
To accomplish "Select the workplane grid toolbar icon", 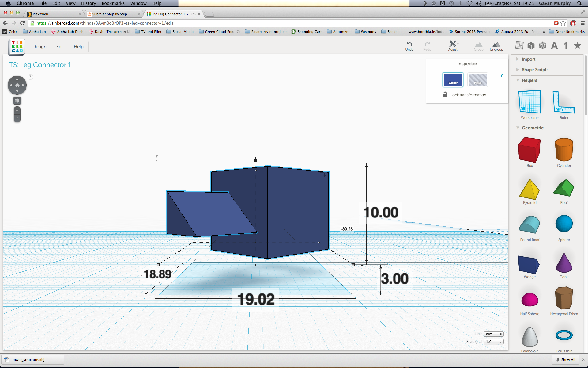I will point(519,46).
